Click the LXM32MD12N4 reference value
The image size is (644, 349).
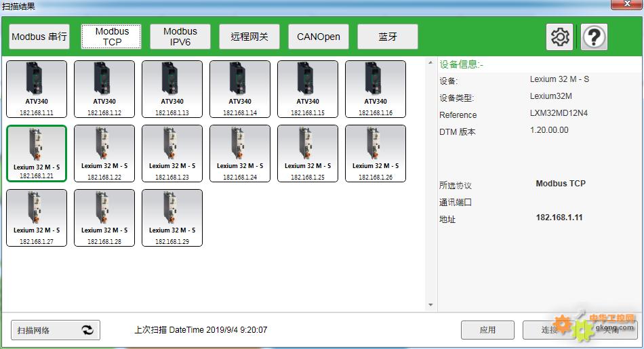point(559,113)
